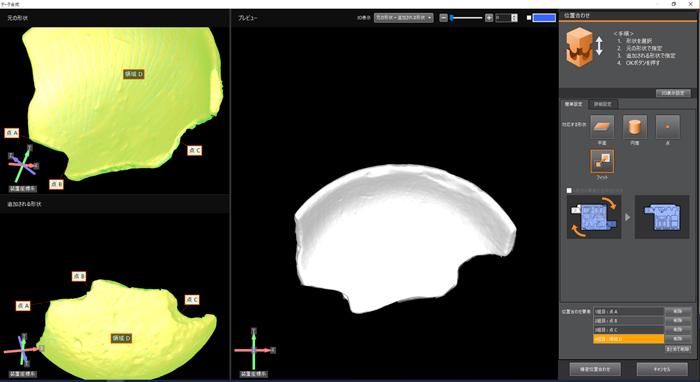Click the delete-all button below the element list
Viewport: 700px width, 382px height.
click(x=678, y=349)
